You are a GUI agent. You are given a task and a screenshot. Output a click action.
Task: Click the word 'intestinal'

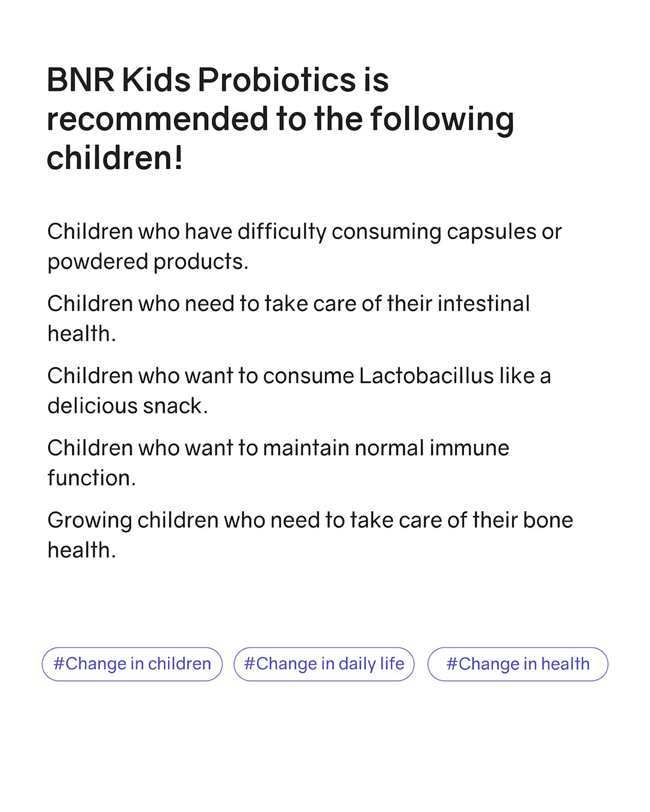point(483,304)
